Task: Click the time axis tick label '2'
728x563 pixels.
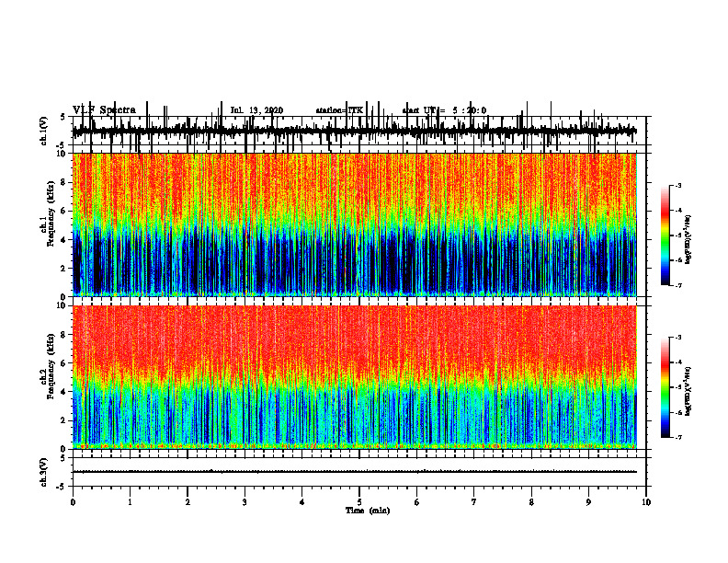Action: click(188, 502)
